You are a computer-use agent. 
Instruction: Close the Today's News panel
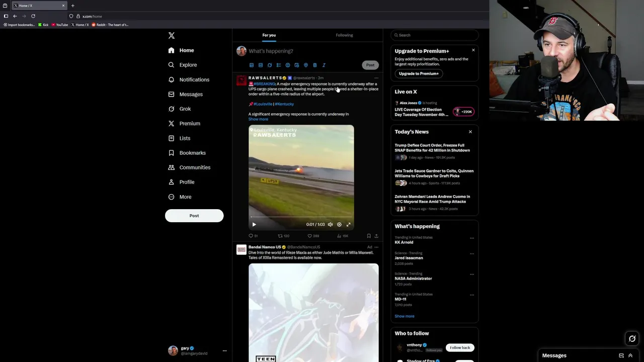[x=470, y=132]
